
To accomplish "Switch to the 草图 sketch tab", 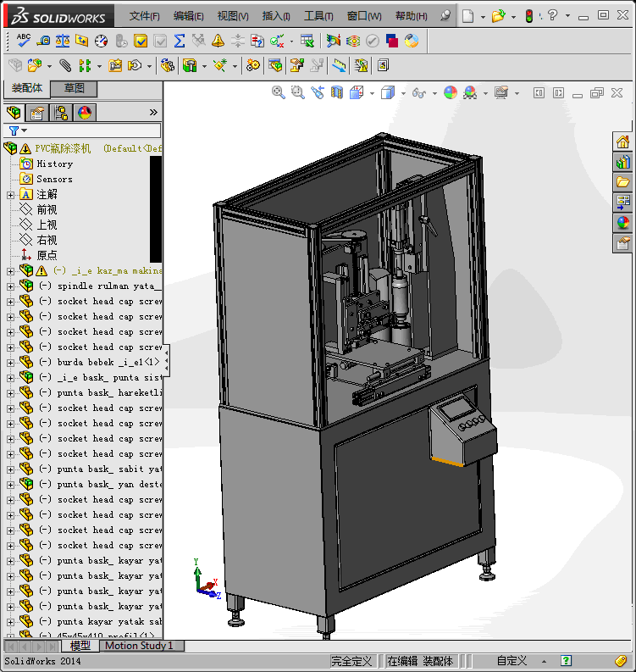I will click(75, 88).
